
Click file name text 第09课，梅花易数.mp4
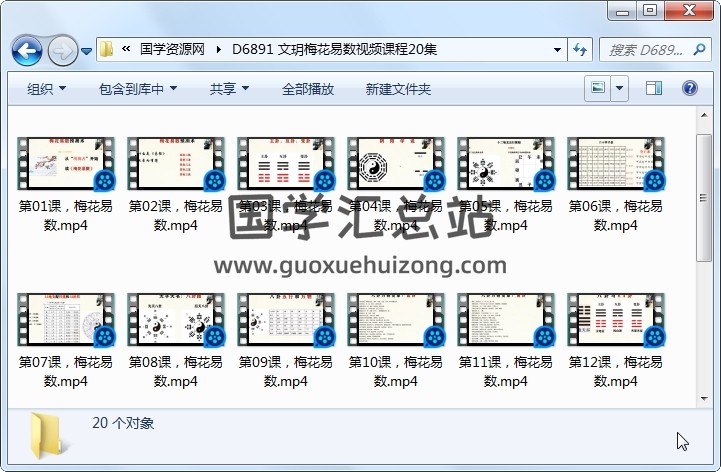click(x=286, y=372)
